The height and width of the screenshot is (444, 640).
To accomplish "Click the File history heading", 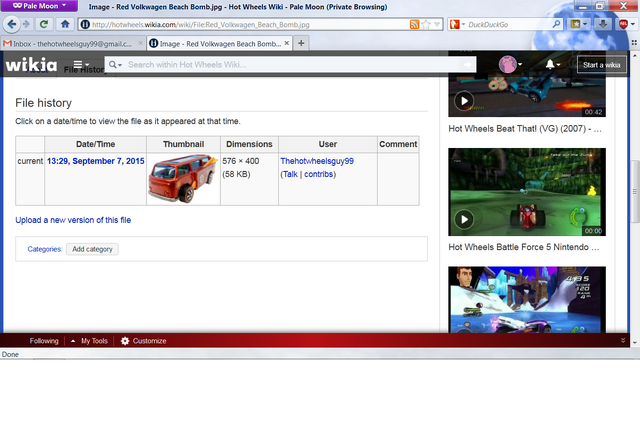I will pyautogui.click(x=44, y=103).
